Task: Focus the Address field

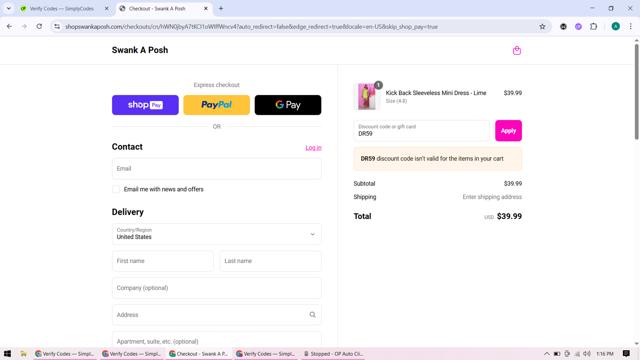Action: pyautogui.click(x=216, y=315)
